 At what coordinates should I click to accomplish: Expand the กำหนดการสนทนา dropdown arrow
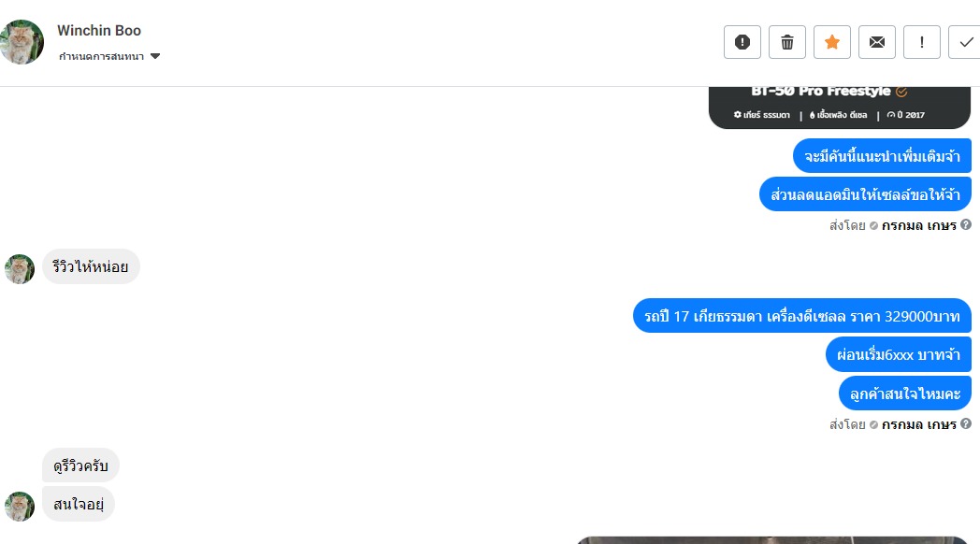[x=155, y=56]
